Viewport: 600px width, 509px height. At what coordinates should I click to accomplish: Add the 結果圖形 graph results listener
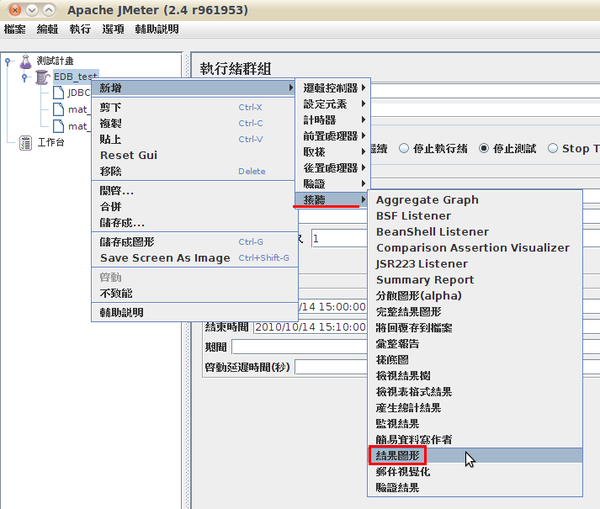[x=475, y=456]
